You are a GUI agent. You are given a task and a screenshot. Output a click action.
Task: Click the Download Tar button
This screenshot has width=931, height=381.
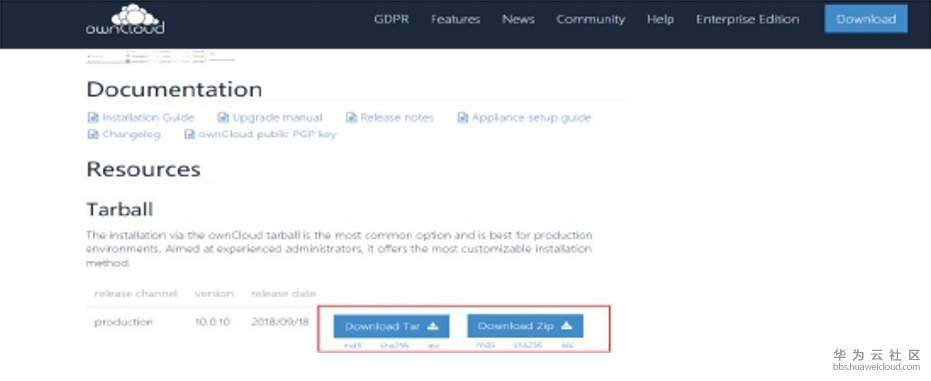(391, 326)
